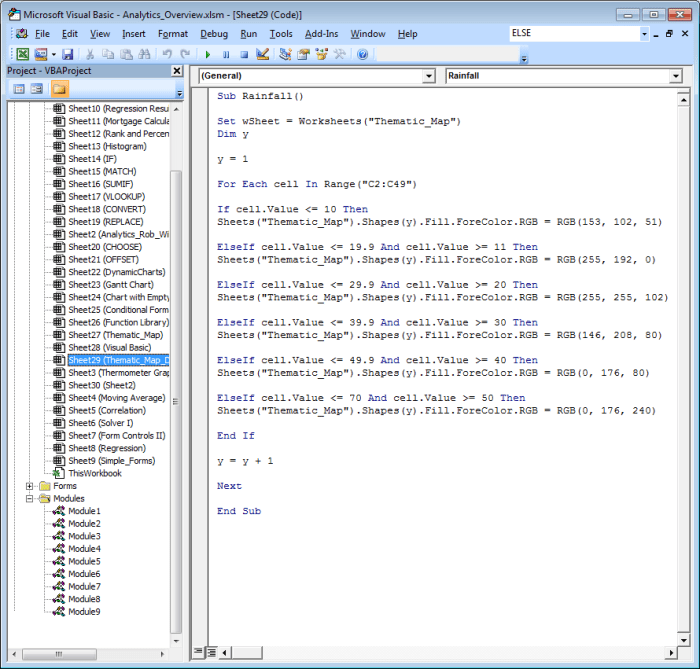
Task: Open the Toolbox wrench icon
Action: (340, 54)
